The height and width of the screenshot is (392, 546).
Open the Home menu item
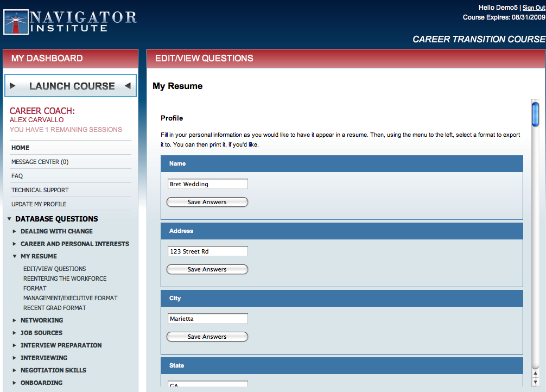[x=21, y=148]
